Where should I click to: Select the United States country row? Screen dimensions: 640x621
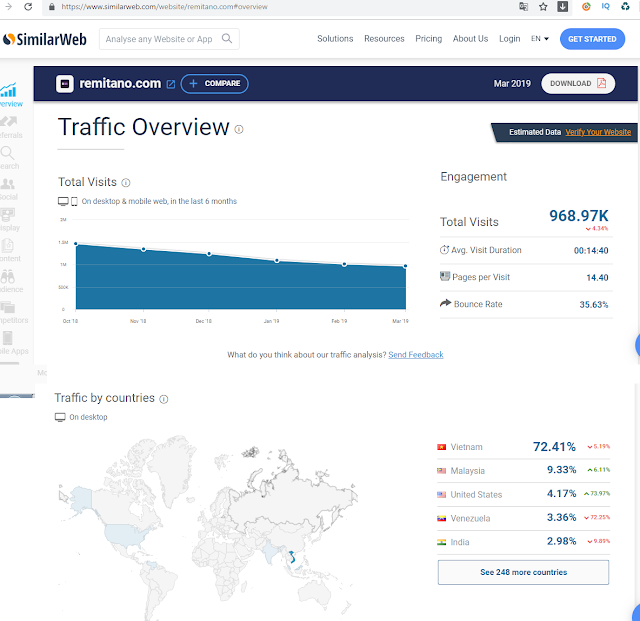523,494
